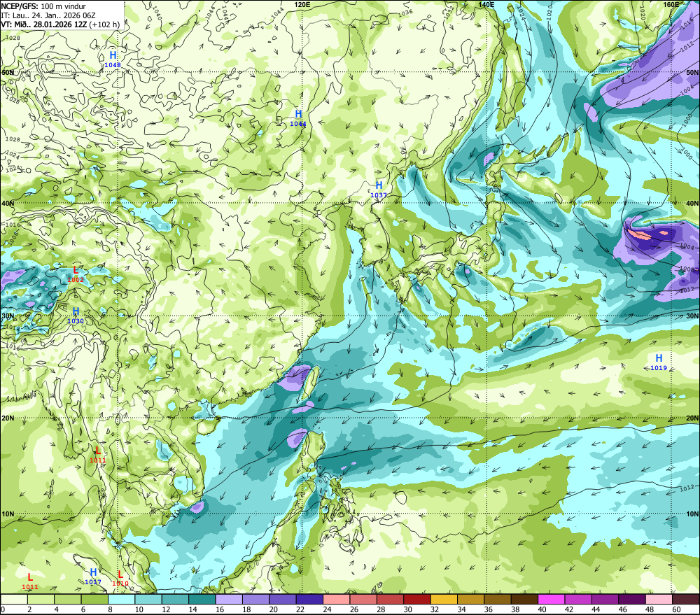Select the L 1010 low pressure marker

120,578
